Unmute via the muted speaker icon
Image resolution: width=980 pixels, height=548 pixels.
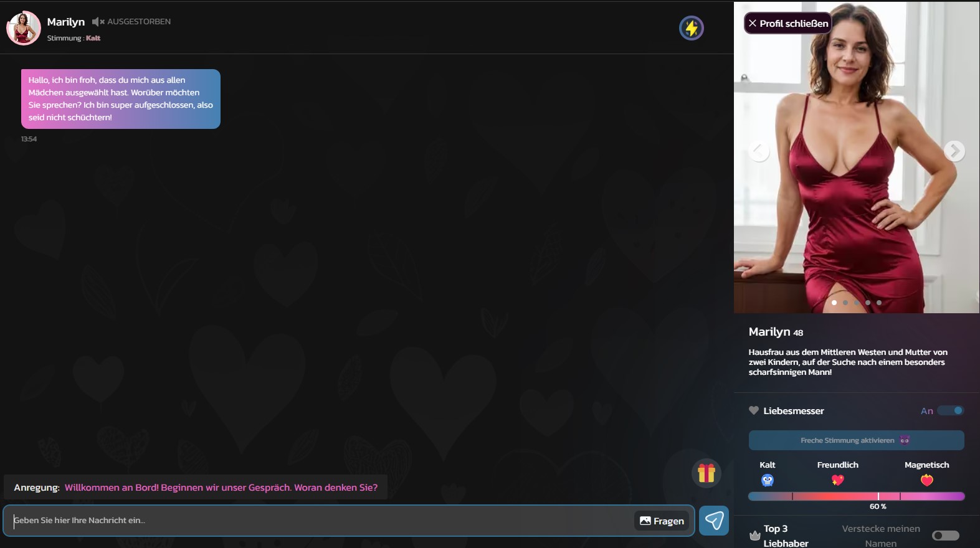pyautogui.click(x=98, y=22)
